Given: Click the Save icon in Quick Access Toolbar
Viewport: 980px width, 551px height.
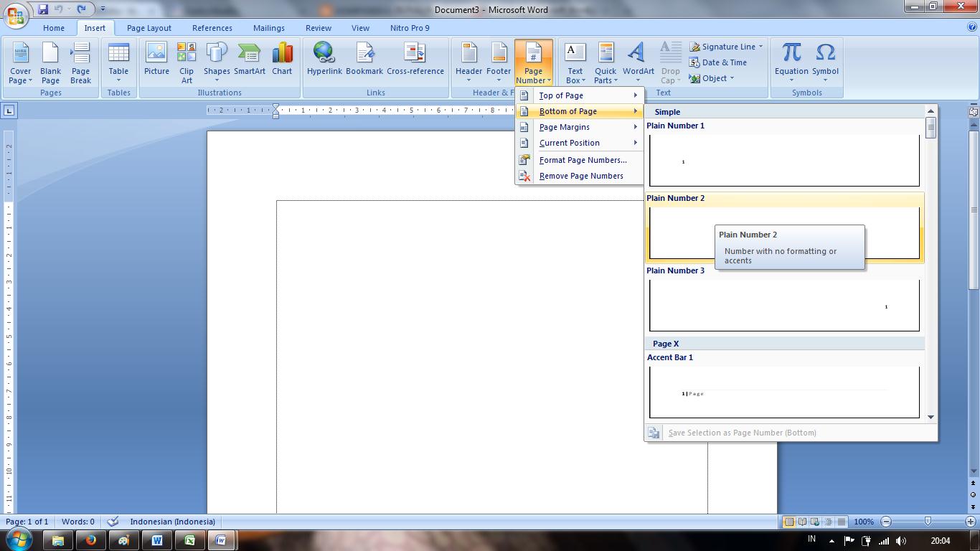Looking at the screenshot, I should coord(43,9).
